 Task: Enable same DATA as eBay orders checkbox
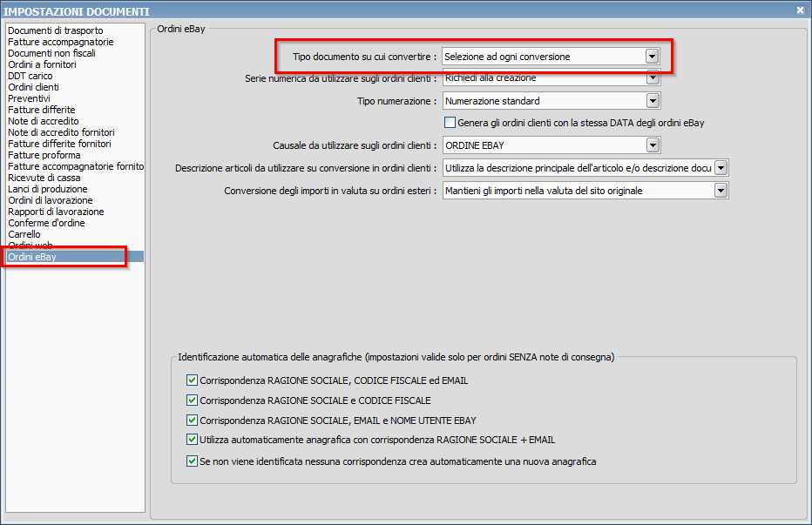point(450,123)
